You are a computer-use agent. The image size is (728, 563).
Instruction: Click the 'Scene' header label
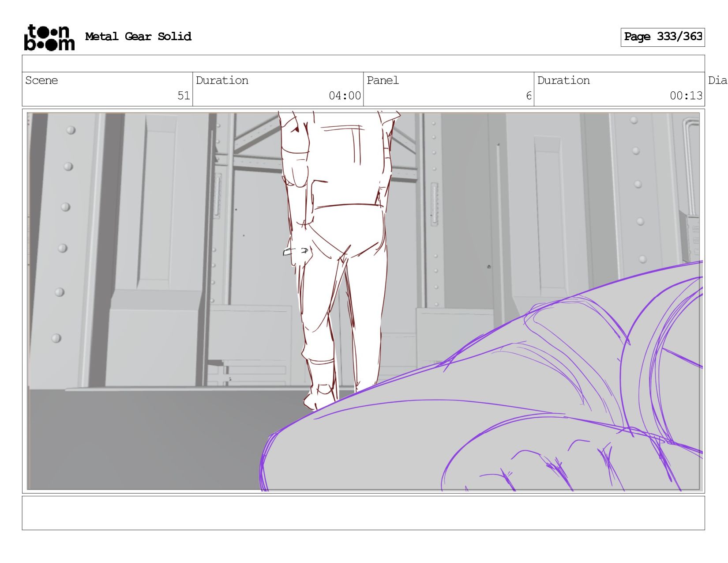(41, 80)
